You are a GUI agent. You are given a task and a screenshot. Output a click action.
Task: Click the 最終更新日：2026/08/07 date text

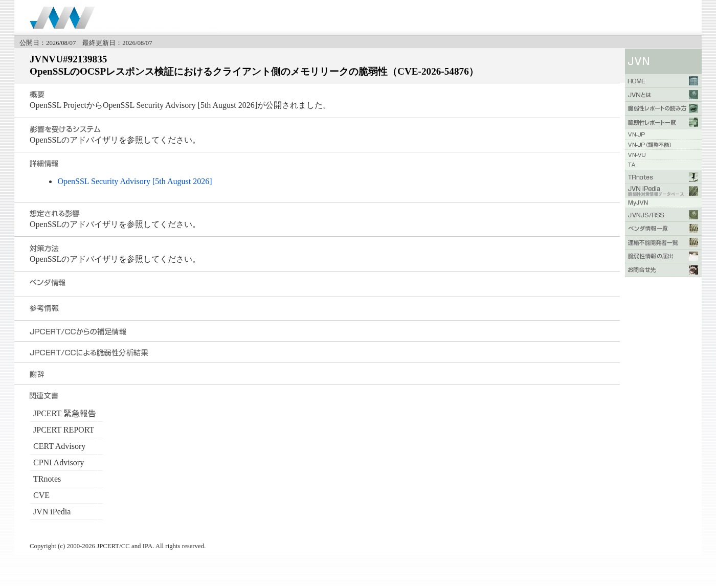pos(117,43)
